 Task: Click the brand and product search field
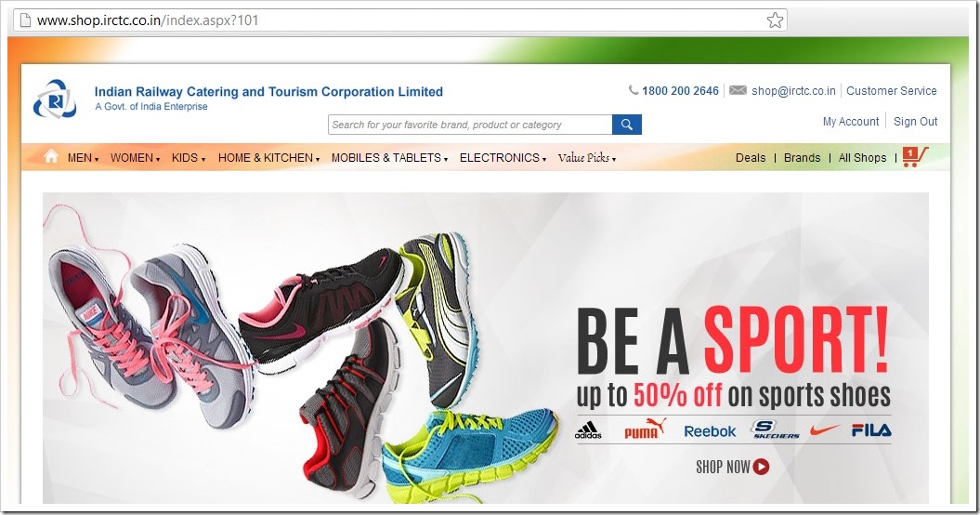(470, 125)
